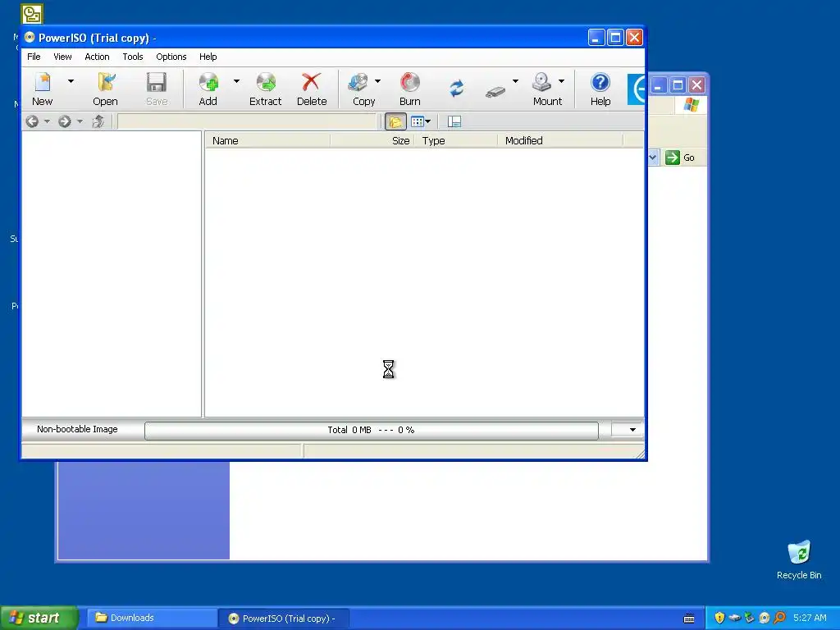The height and width of the screenshot is (630, 840).
Task: Open the Help menu
Action: [208, 57]
